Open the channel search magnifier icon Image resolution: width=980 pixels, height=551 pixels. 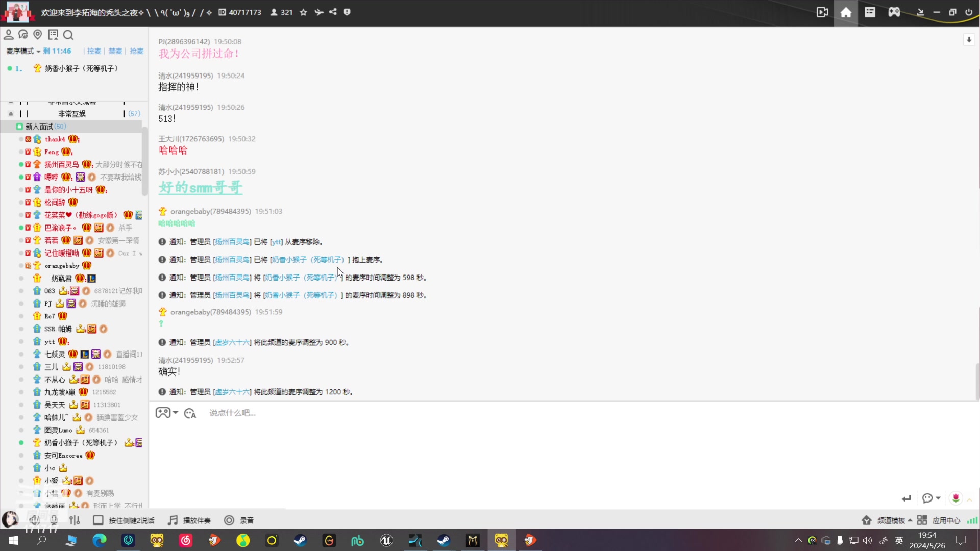tap(68, 35)
